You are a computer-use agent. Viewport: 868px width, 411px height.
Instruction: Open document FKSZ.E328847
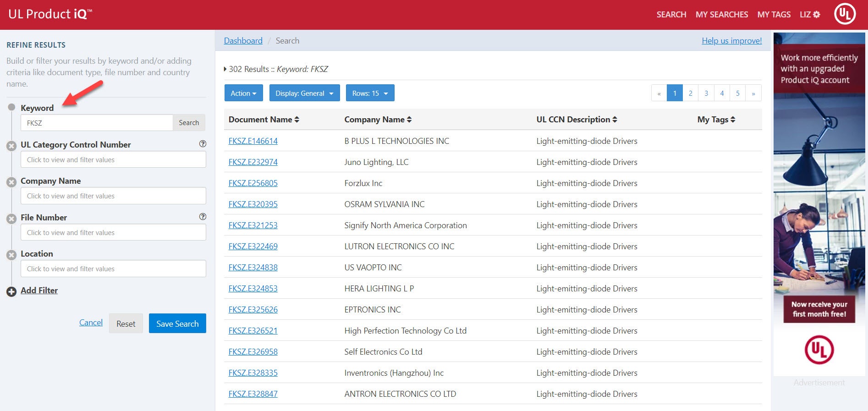(x=253, y=394)
